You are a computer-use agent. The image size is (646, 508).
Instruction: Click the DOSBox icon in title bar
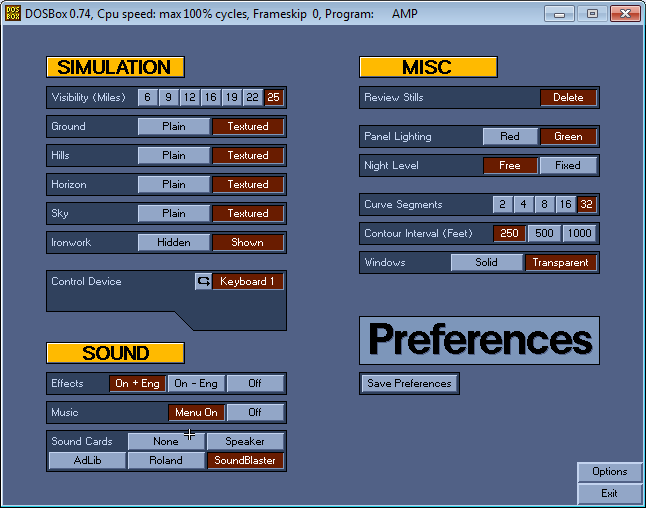click(x=14, y=14)
